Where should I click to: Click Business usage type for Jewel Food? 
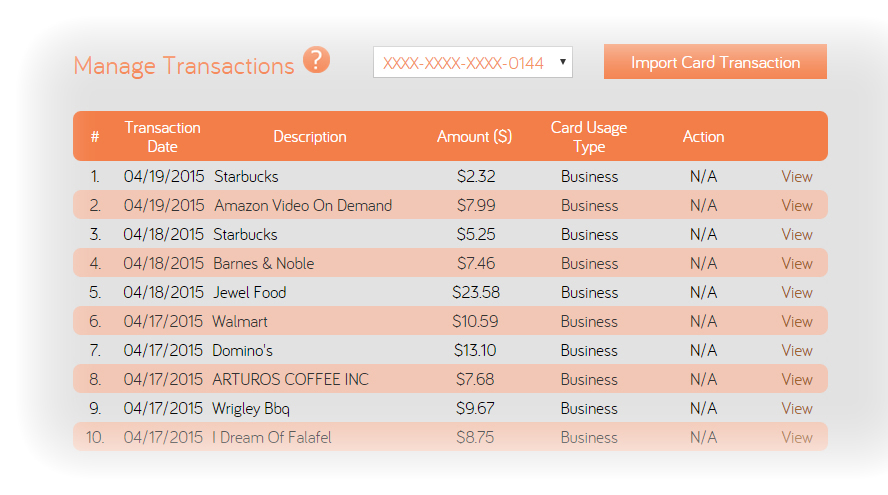click(589, 293)
